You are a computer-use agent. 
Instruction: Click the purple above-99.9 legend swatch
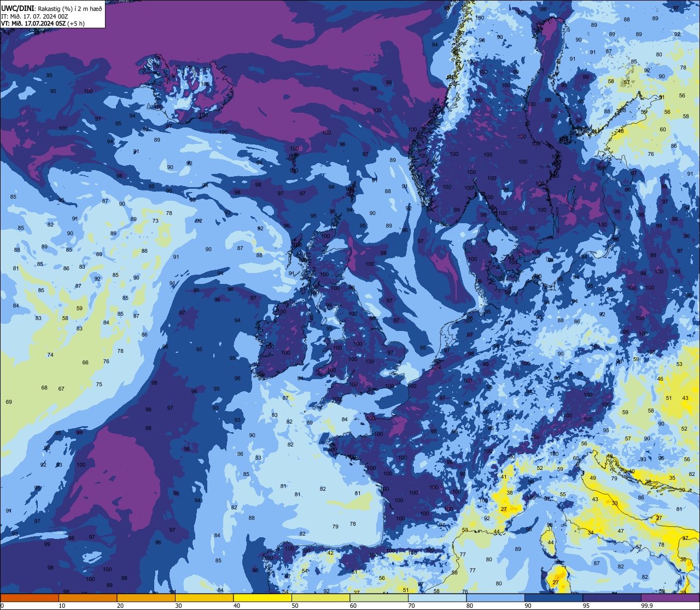click(x=670, y=597)
